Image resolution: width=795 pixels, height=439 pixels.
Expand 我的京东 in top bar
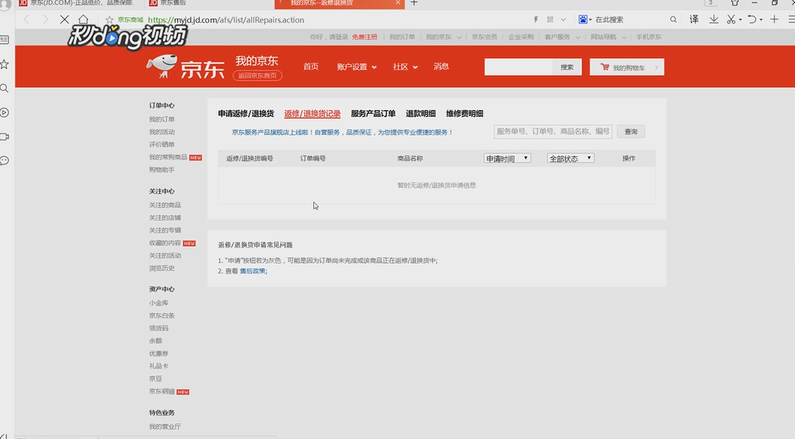(x=443, y=37)
